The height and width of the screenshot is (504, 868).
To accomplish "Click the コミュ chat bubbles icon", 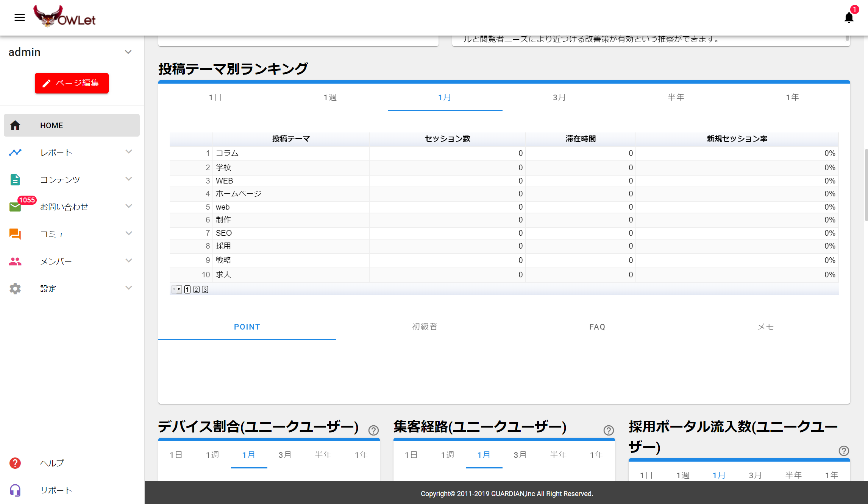I will 15,234.
